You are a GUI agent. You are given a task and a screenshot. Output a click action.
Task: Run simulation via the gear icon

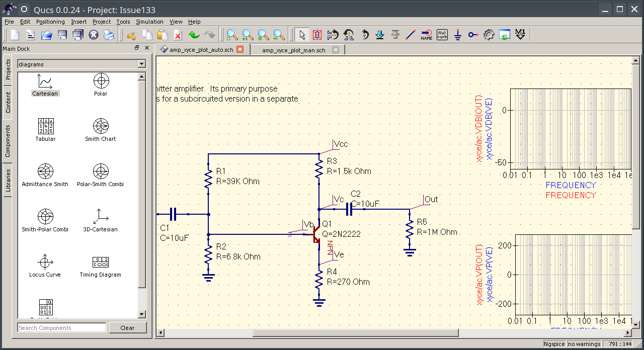488,35
